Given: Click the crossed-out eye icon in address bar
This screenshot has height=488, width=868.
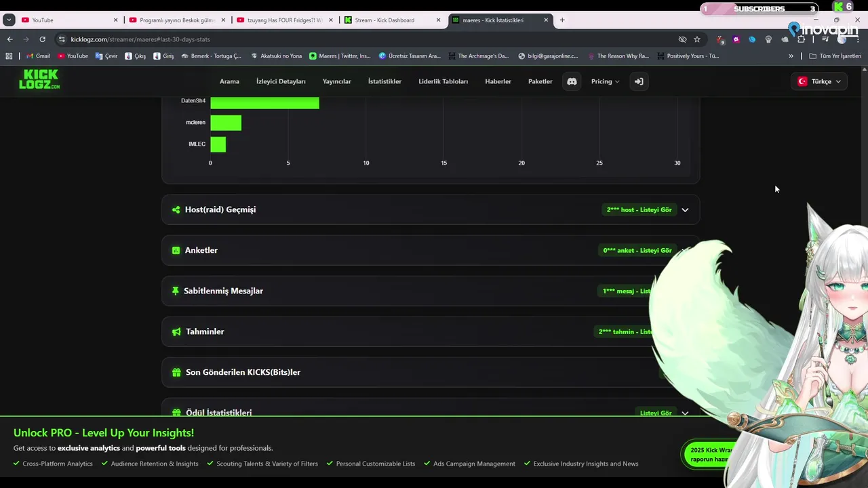Looking at the screenshot, I should [682, 39].
